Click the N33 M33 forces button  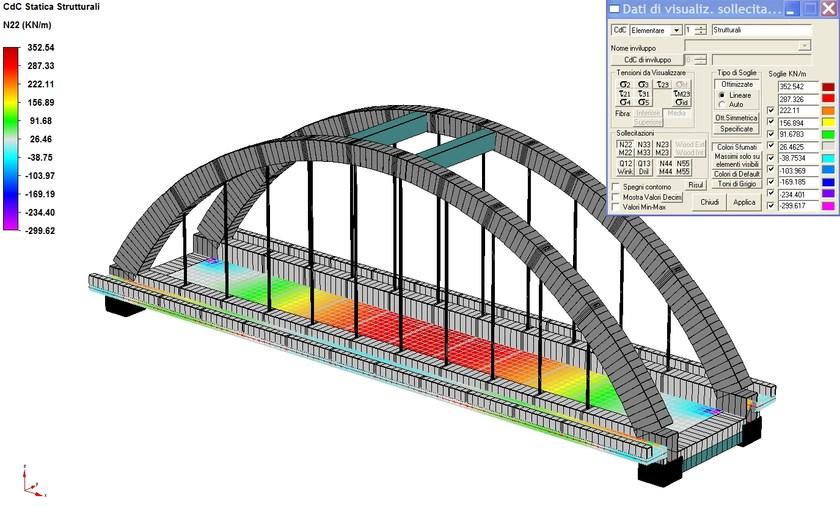644,148
